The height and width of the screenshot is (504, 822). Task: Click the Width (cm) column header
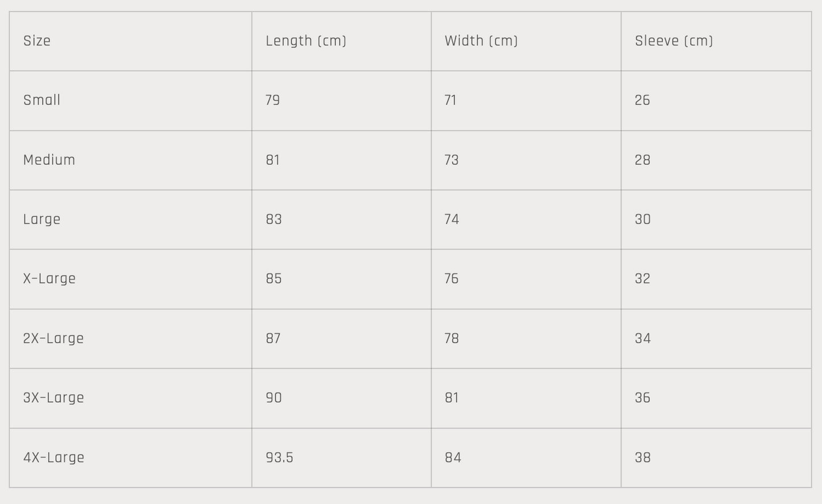[481, 41]
